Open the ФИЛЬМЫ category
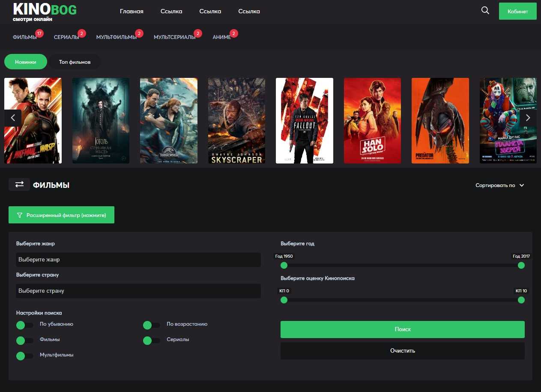This screenshot has height=392, width=541. [x=24, y=37]
